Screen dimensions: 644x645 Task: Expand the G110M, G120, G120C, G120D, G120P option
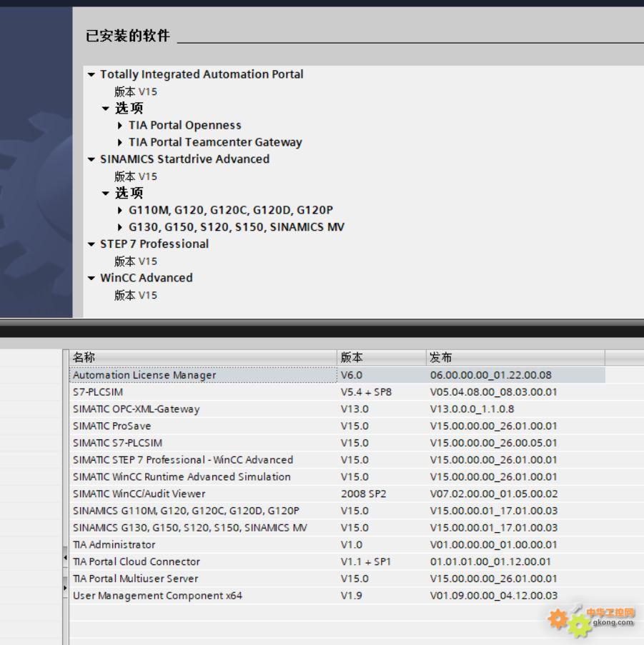(120, 211)
